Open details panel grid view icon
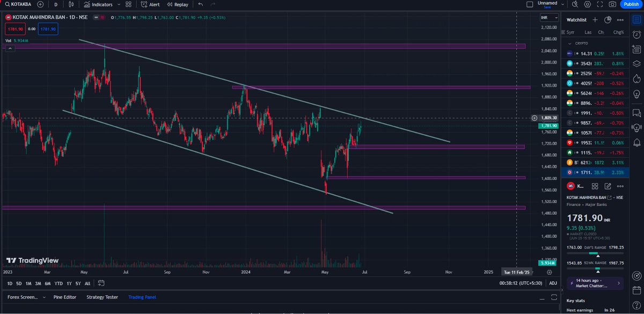 (x=595, y=186)
